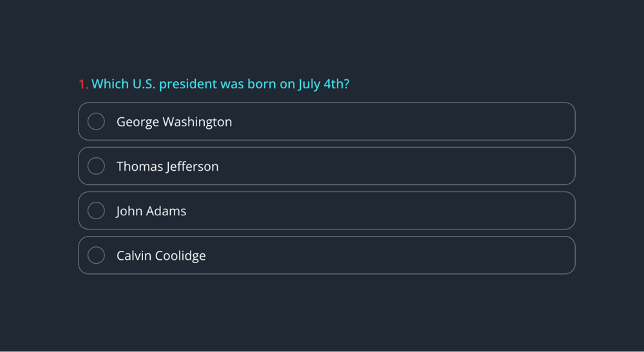Click the "George Washington" answer label
This screenshot has width=644, height=352.
click(174, 122)
